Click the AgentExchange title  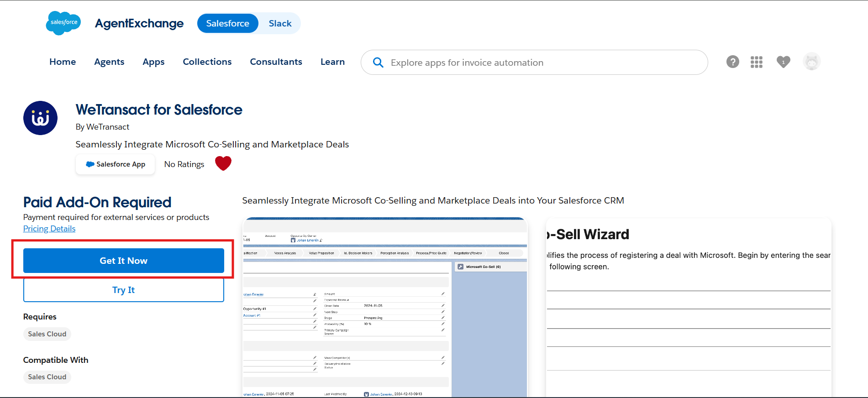point(139,23)
